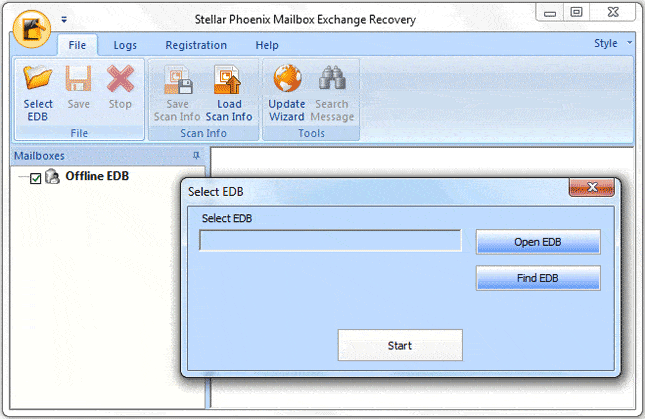Click the Find EDB button
Image resolution: width=645 pixels, height=419 pixels.
(538, 278)
